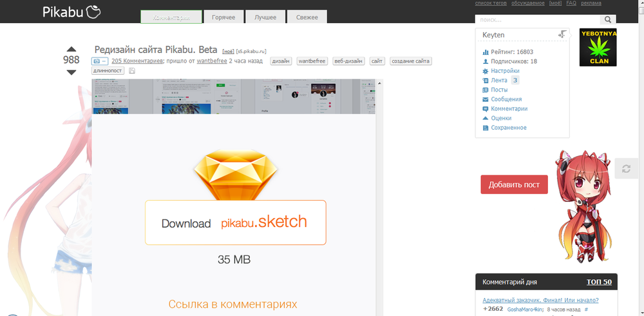
Task: Upvote the Pikabu redesign post
Action: [71, 49]
